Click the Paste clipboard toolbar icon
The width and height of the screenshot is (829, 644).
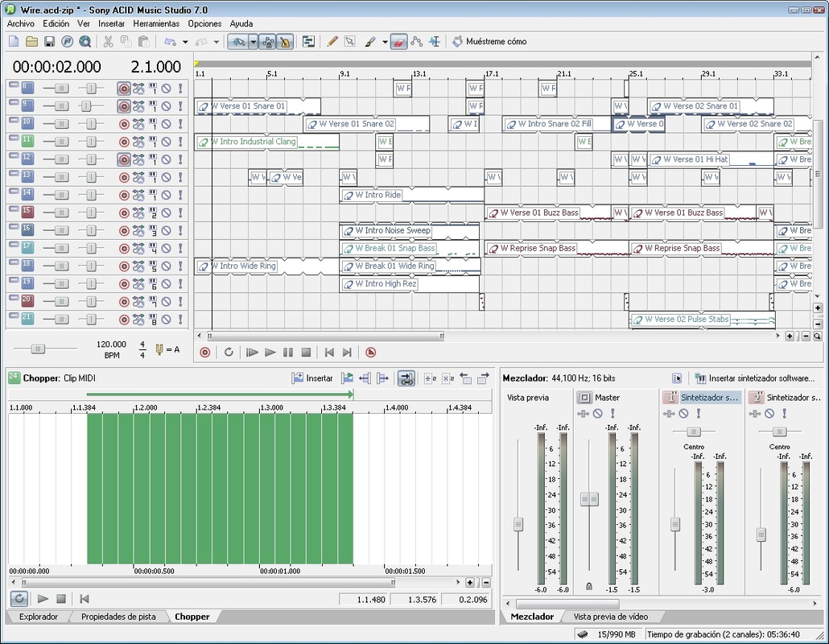pyautogui.click(x=143, y=41)
